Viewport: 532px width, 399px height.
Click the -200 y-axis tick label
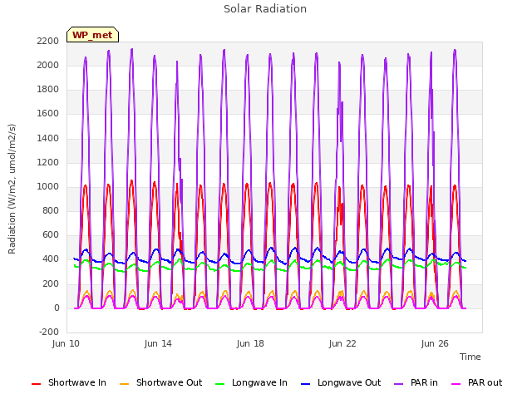(x=49, y=332)
